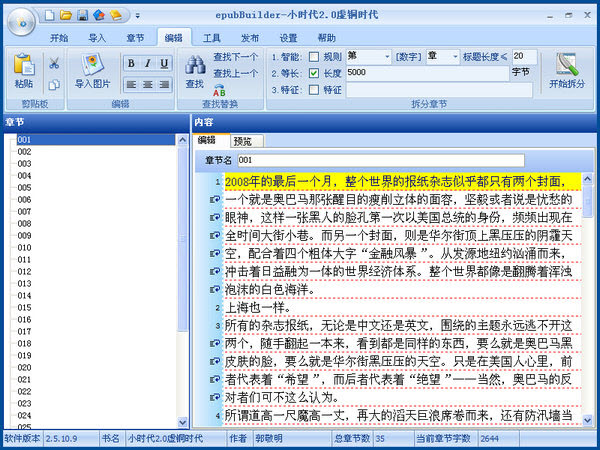
Task: Select chapter 002 in the tree
Action: point(24,152)
